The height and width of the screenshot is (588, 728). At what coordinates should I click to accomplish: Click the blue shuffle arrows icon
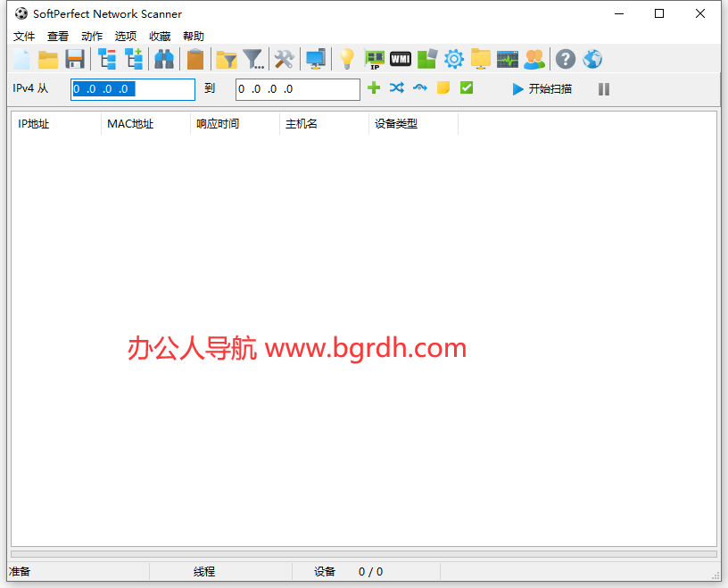pos(397,87)
